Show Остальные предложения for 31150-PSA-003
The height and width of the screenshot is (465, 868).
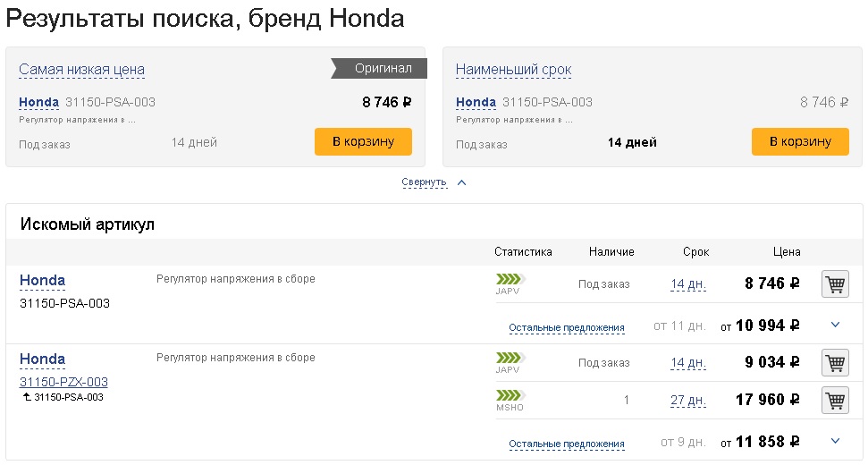pyautogui.click(x=567, y=327)
